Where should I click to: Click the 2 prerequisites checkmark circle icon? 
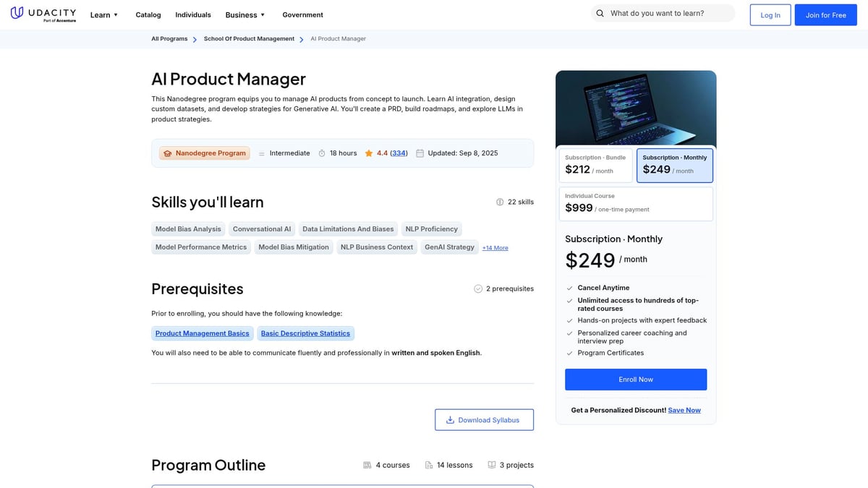tap(478, 289)
